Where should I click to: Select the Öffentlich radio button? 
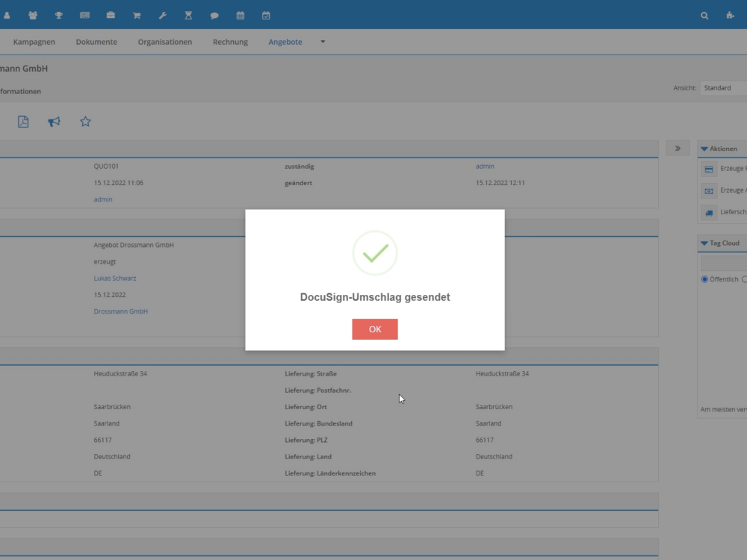(x=704, y=279)
